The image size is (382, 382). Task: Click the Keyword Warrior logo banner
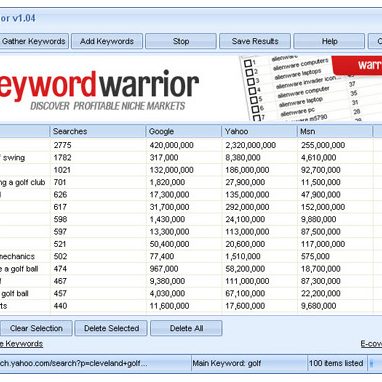[99, 89]
